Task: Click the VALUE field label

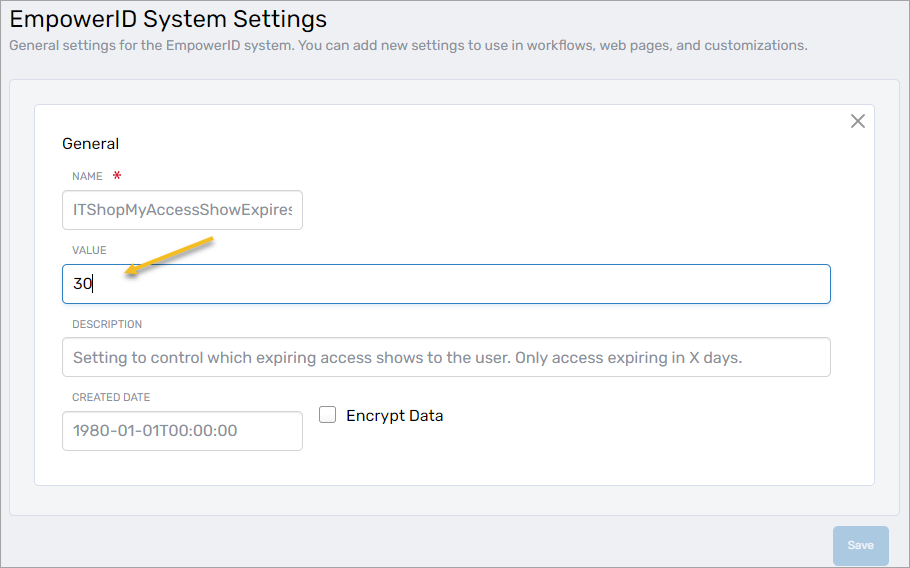Action: 89,250
